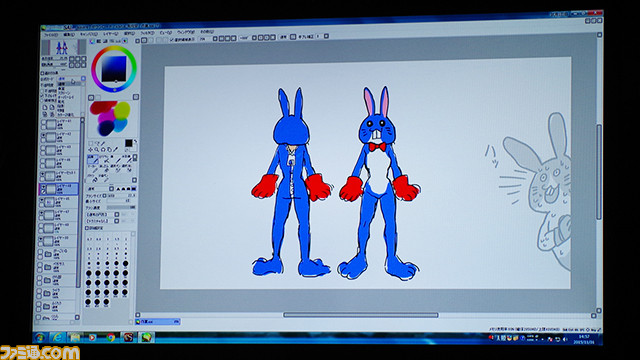Select the hand pan tool icon
The width and height of the screenshot is (640, 360).
pos(109,150)
